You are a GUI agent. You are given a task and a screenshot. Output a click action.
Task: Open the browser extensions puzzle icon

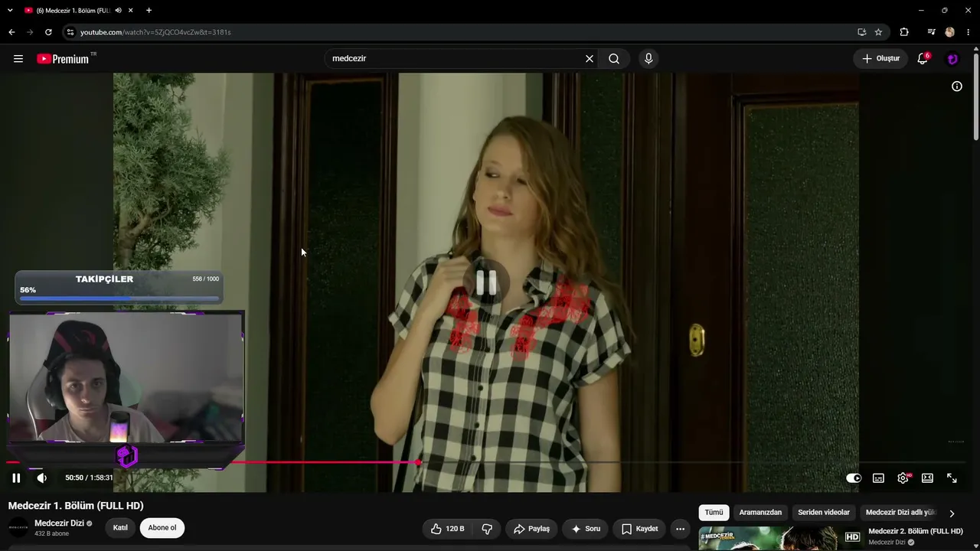(904, 32)
